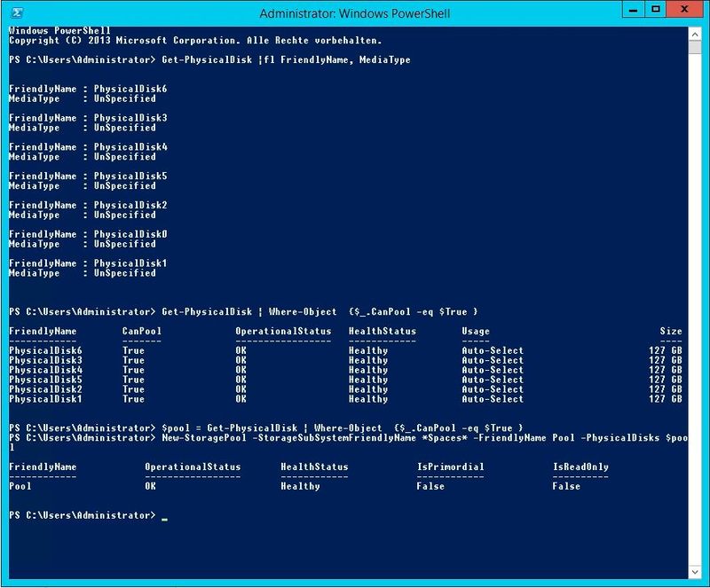Viewport: 710px width, 588px height.
Task: Click the 'Usage' column header
Action: 476,331
